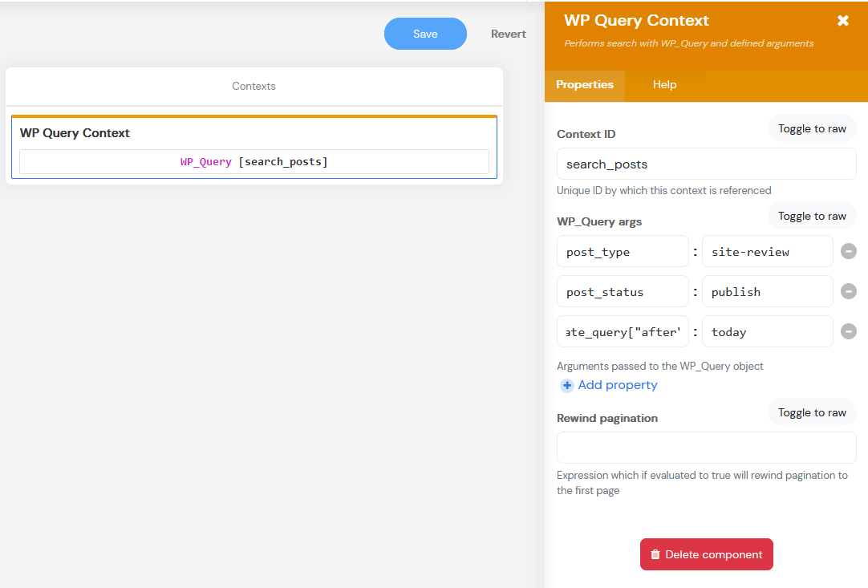Remove the post_type argument row

(848, 251)
